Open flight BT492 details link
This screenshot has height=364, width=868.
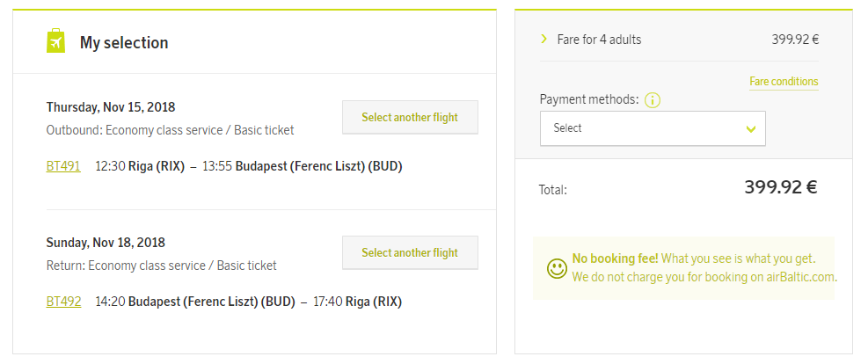tap(63, 302)
